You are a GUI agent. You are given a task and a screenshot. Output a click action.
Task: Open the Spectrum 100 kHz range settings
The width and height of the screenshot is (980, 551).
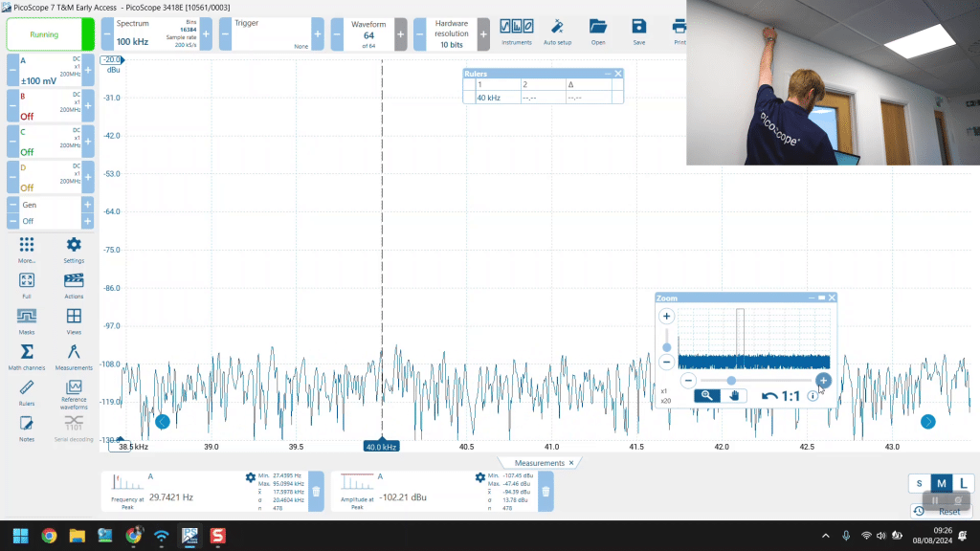click(149, 34)
